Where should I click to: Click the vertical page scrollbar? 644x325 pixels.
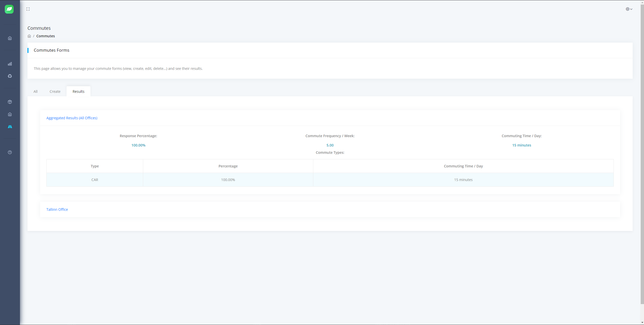[x=642, y=151]
